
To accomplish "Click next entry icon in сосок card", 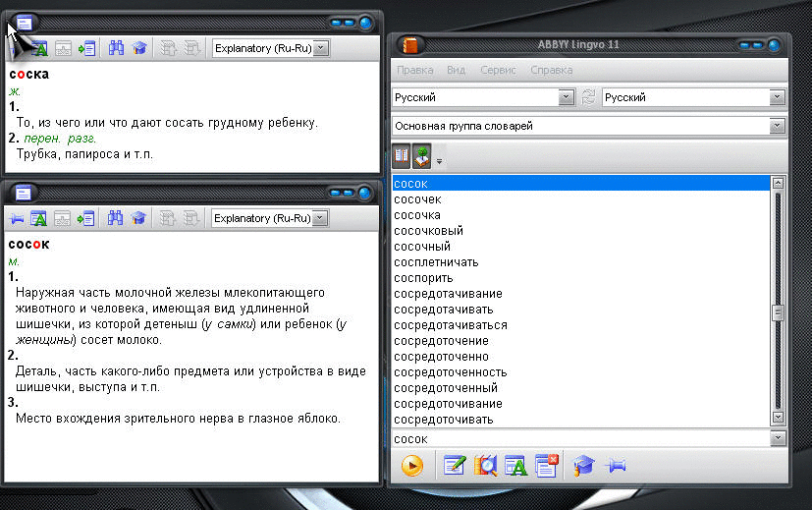I will click(x=190, y=218).
